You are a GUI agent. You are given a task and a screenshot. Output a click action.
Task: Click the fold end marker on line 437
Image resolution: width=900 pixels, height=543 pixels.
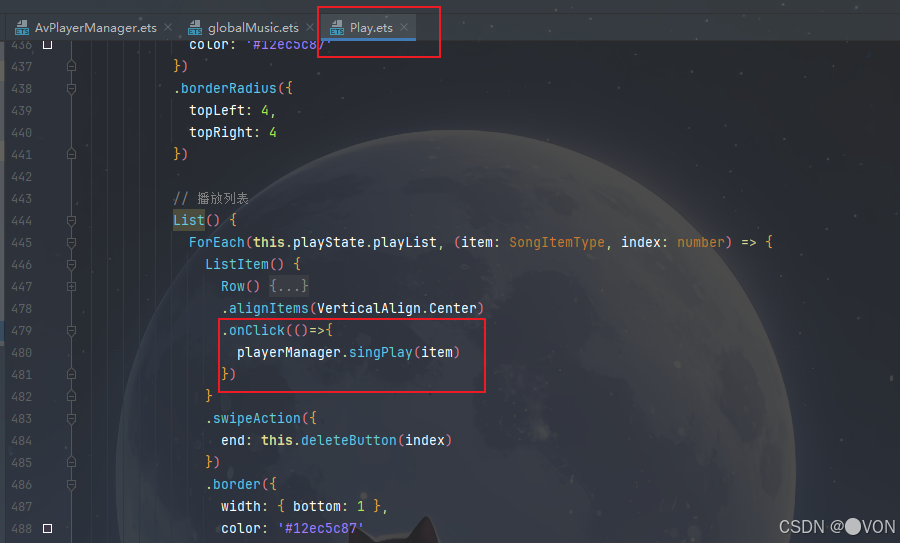tap(71, 67)
